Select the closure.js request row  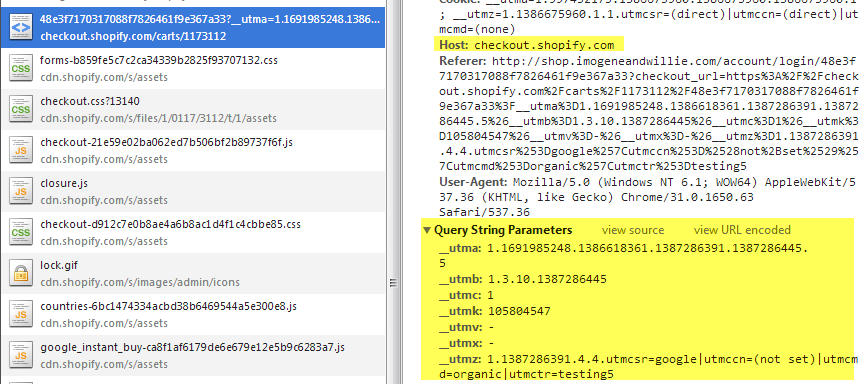[193, 191]
